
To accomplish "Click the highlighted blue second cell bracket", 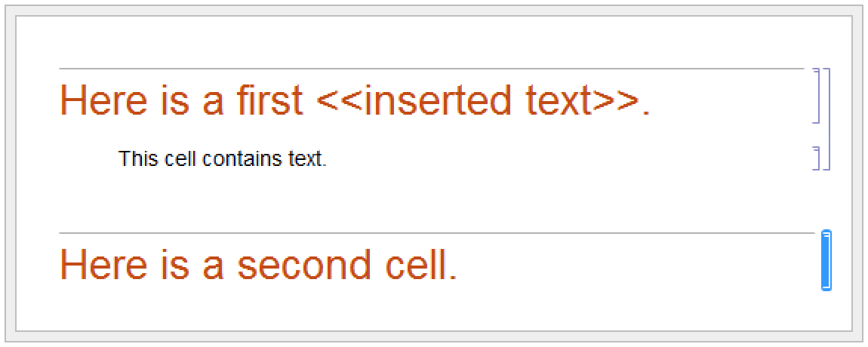I will pos(826,260).
